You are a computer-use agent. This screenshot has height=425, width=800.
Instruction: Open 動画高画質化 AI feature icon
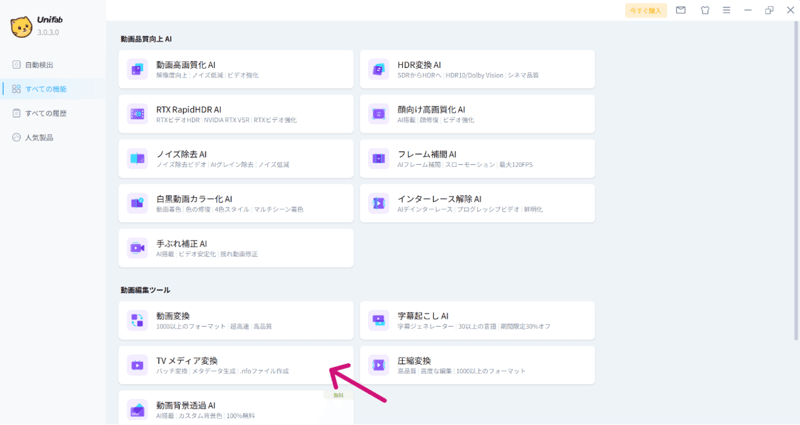137,69
